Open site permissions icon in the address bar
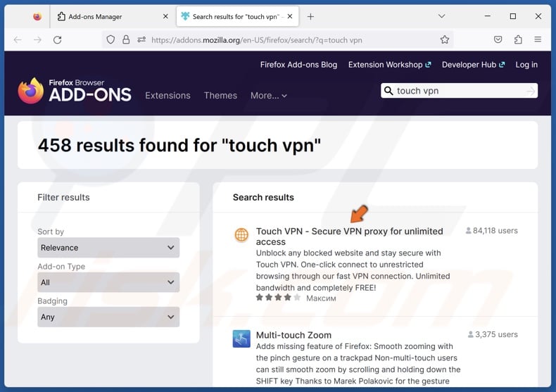556x392 pixels. pyautogui.click(x=141, y=39)
